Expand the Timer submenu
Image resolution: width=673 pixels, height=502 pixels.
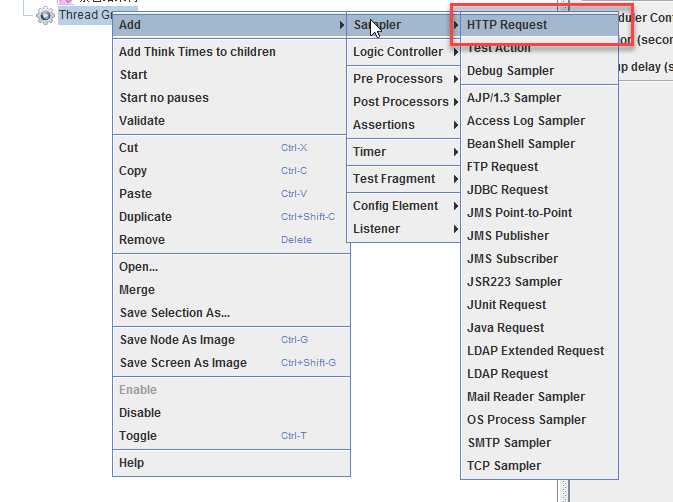coord(370,152)
